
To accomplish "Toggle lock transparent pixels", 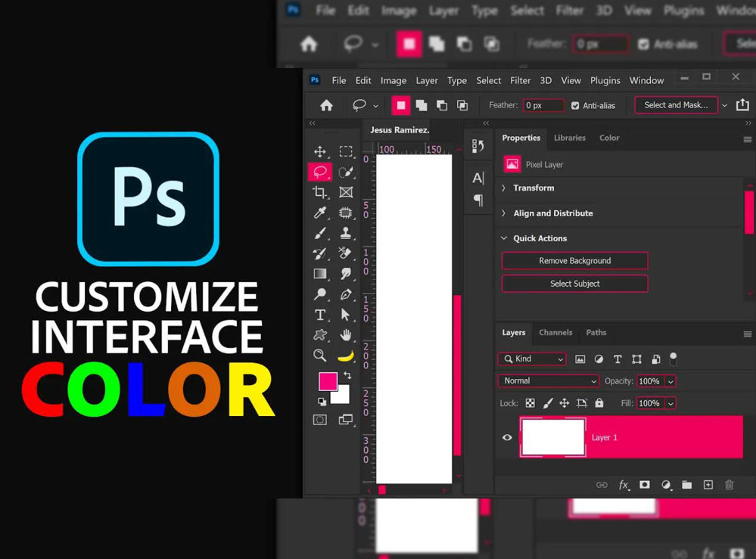I will (x=530, y=403).
